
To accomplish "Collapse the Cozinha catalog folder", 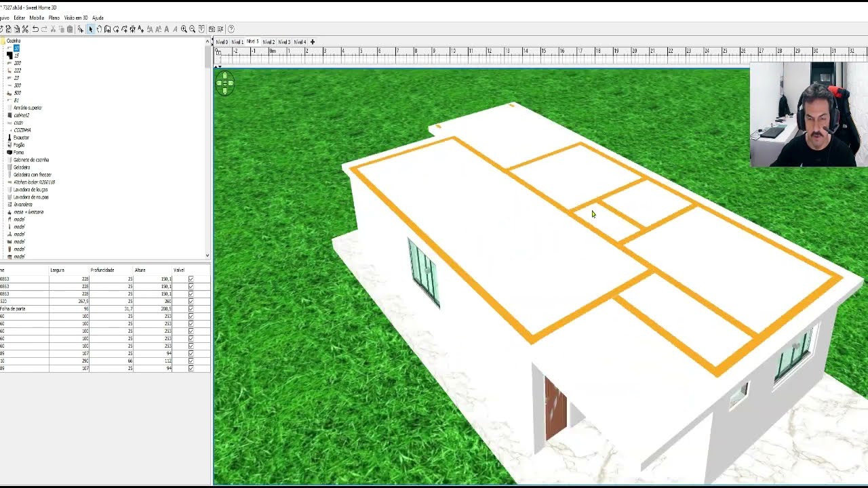I will tap(3, 41).
